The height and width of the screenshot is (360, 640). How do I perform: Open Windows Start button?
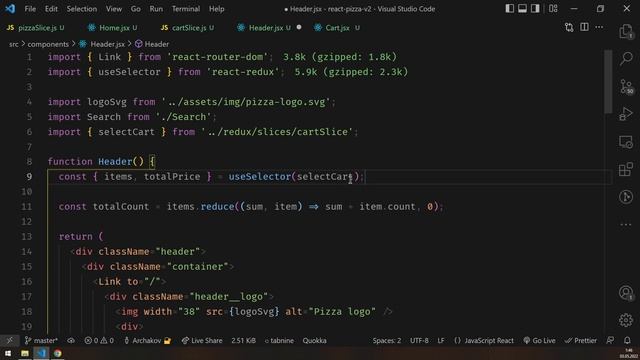(8, 353)
